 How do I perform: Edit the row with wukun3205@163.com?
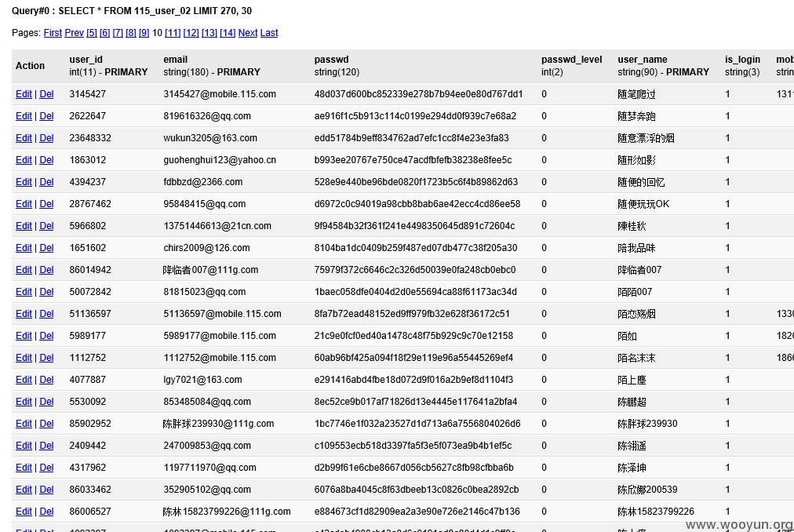(24, 138)
